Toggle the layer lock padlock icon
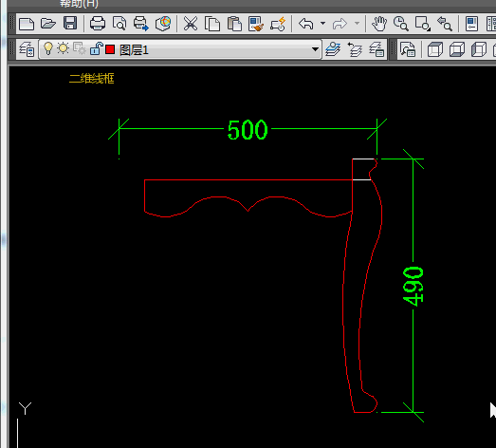The height and width of the screenshot is (448, 496). pyautogui.click(x=96, y=48)
